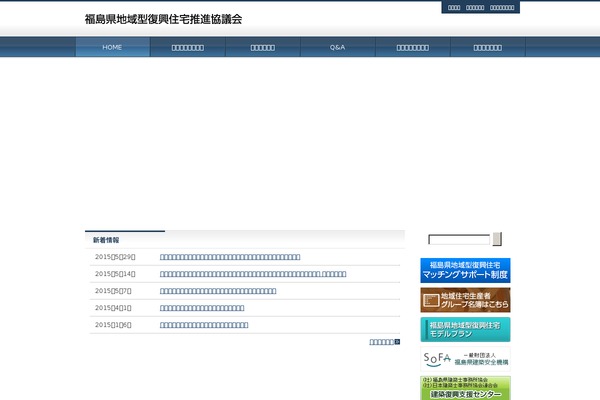This screenshot has width=600, height=400.
Task: Open the 建築復興支援センター green banner
Action: (x=465, y=388)
